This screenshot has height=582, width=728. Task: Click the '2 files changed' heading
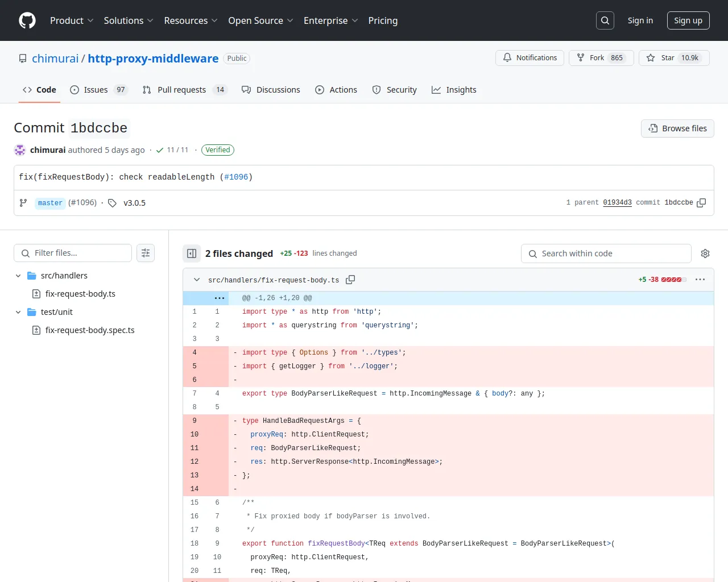239,253
